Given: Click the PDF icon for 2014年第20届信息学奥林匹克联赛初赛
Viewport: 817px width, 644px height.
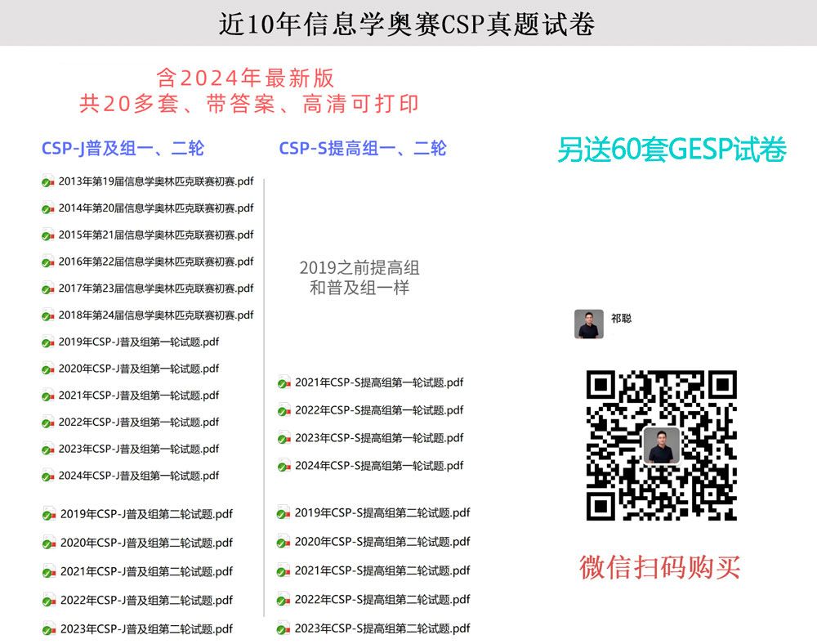Looking at the screenshot, I should [x=48, y=208].
